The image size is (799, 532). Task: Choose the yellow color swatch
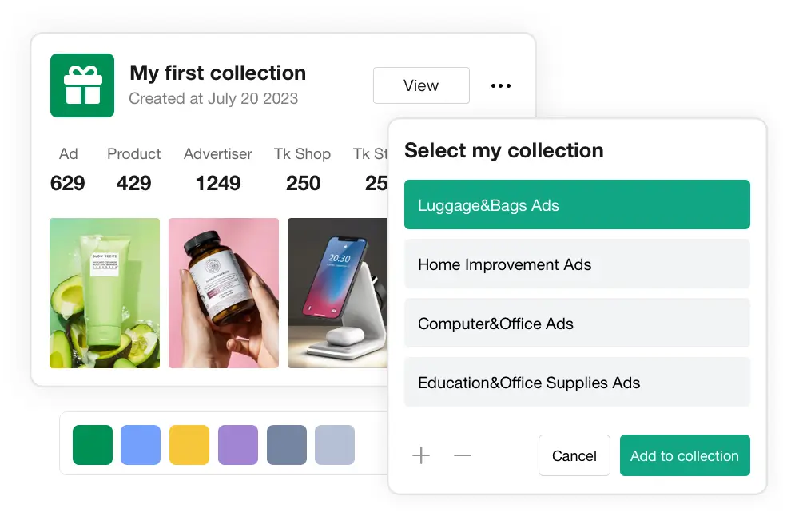(189, 445)
